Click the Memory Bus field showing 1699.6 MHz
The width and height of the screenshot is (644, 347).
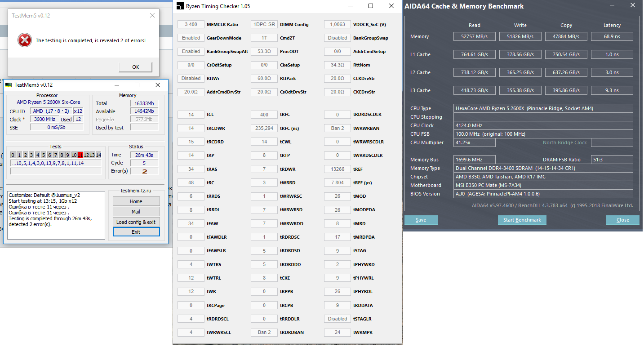[x=475, y=160]
